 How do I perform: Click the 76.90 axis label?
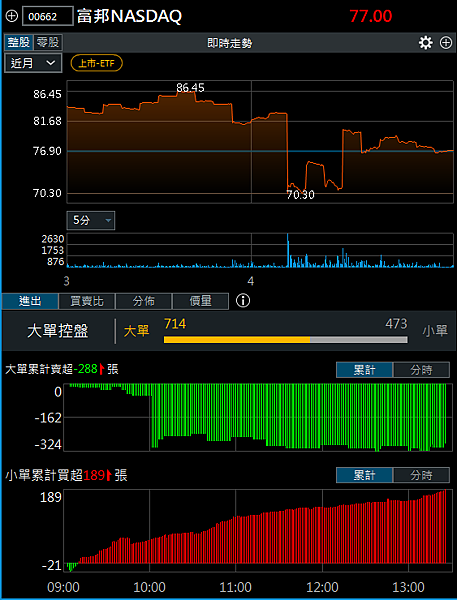point(47,151)
